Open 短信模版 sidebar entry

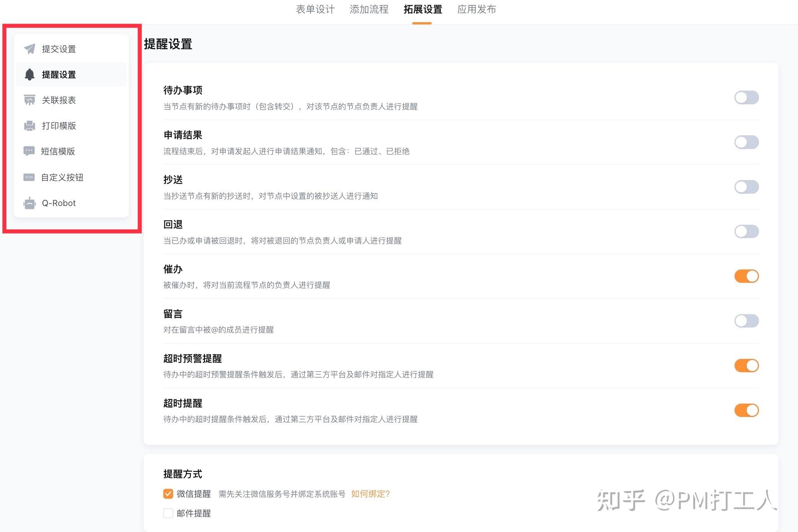click(x=71, y=151)
